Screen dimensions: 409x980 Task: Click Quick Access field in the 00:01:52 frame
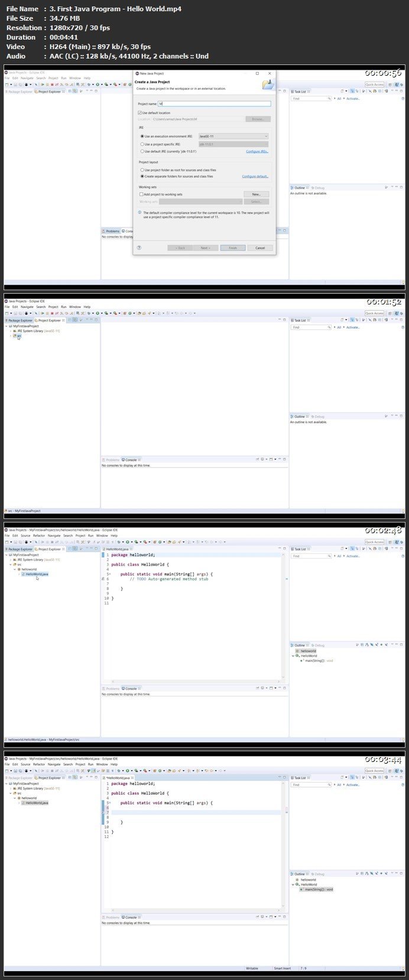click(374, 313)
